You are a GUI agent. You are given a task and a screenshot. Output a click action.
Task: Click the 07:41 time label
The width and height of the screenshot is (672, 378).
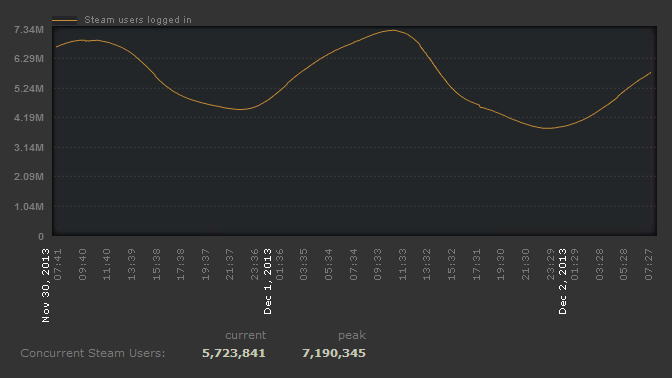pos(58,264)
